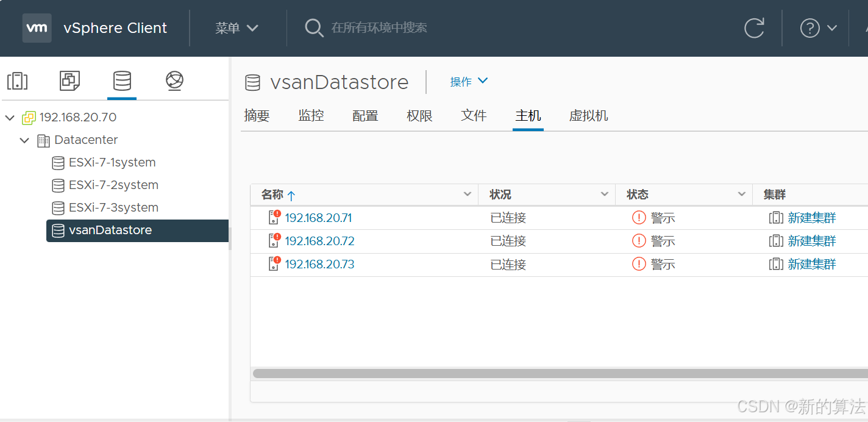Click the Datacenter building icon

tap(43, 140)
